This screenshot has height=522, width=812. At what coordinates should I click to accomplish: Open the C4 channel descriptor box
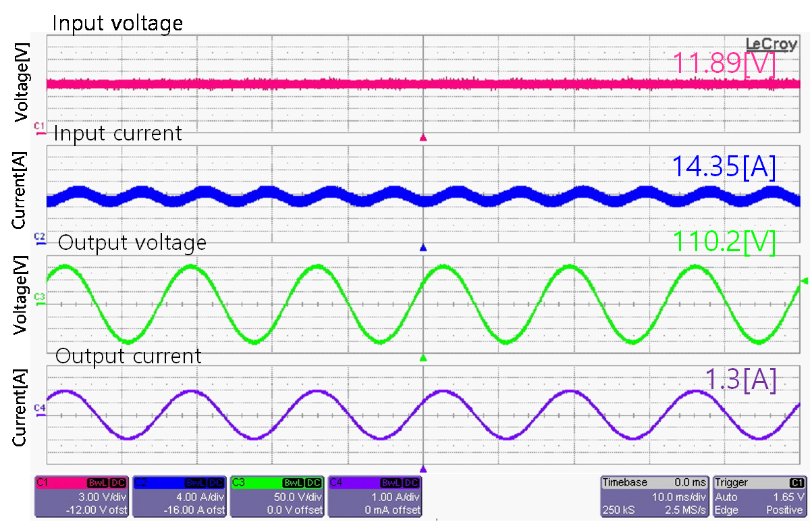[x=375, y=496]
